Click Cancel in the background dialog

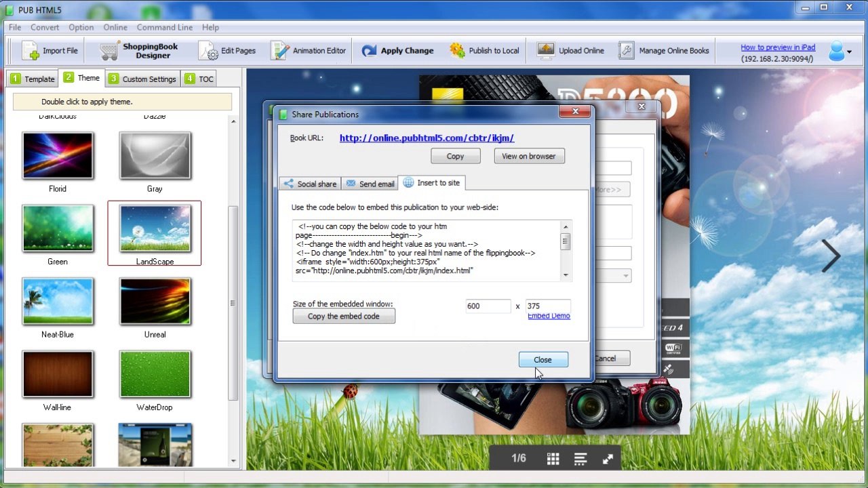(x=611, y=359)
